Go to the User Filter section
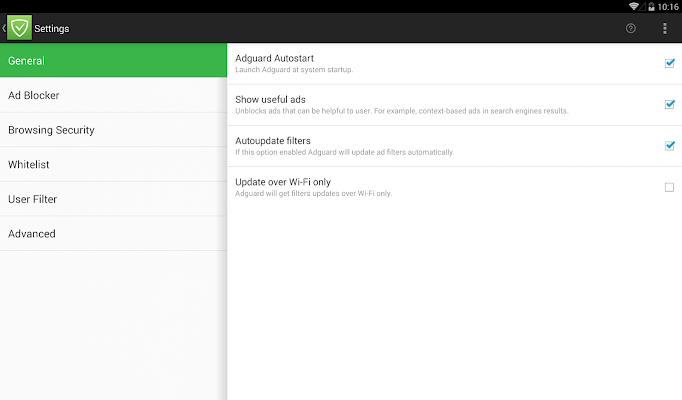 click(114, 199)
